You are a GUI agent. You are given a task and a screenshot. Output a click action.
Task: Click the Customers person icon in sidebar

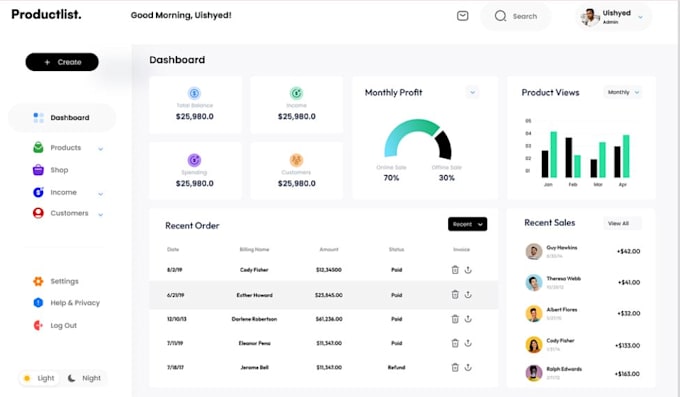tap(38, 213)
